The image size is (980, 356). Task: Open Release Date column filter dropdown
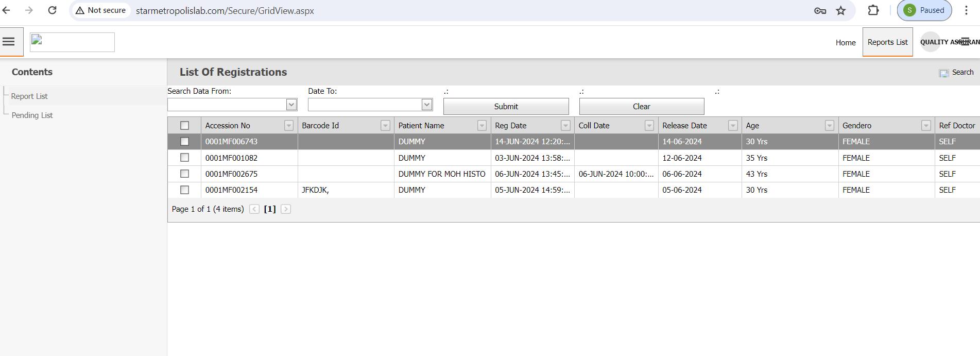733,126
